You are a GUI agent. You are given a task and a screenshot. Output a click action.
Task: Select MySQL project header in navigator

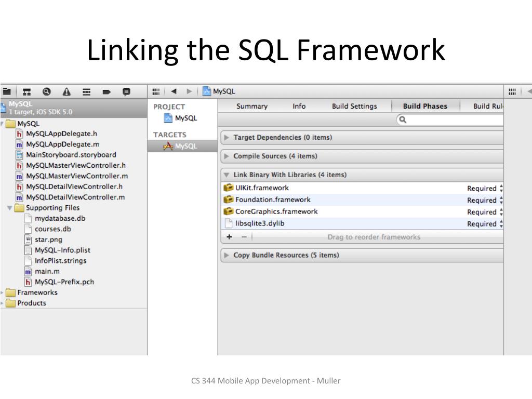pyautogui.click(x=74, y=108)
